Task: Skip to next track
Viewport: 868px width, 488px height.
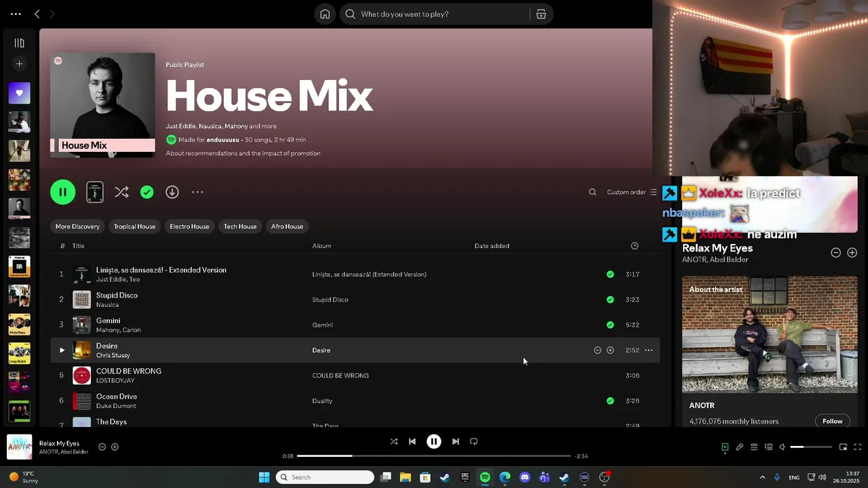Action: click(x=456, y=441)
